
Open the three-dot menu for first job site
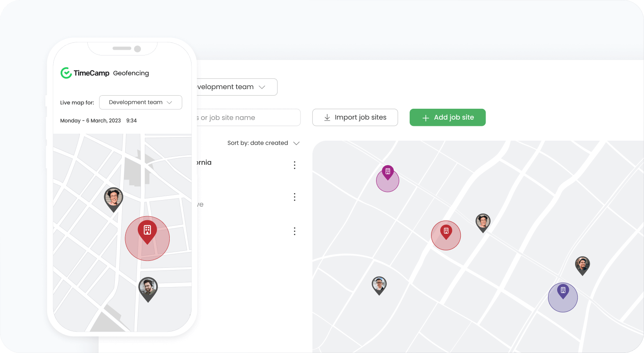pyautogui.click(x=295, y=165)
